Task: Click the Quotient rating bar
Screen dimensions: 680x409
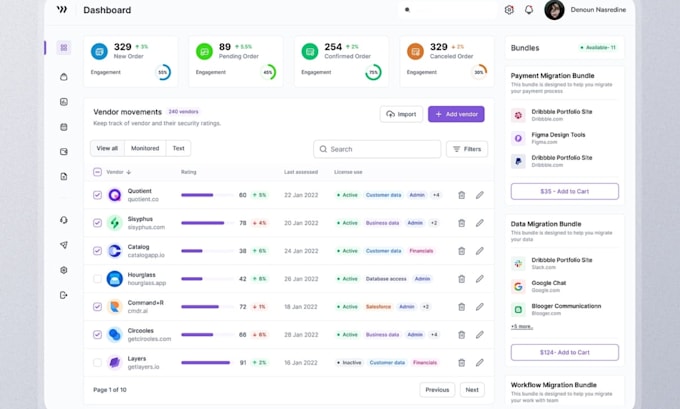Action: point(207,195)
